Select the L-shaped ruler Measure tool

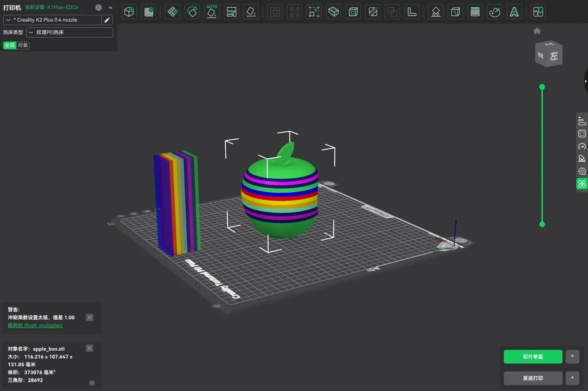click(x=412, y=12)
